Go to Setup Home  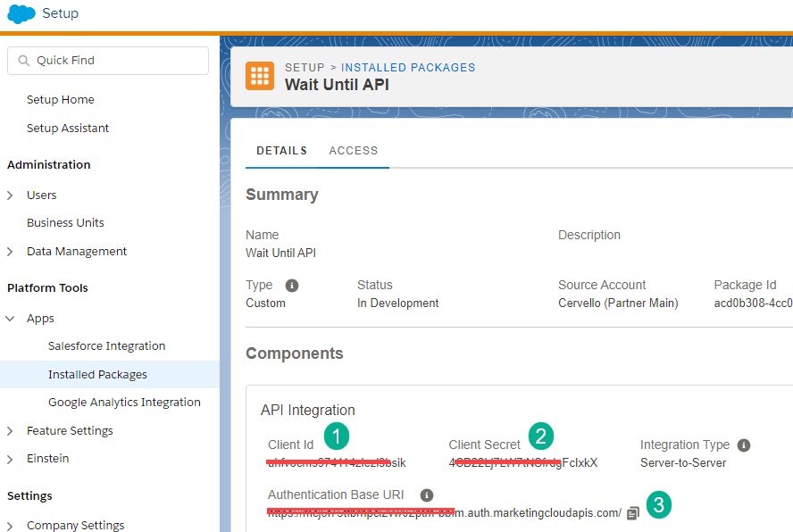point(61,100)
